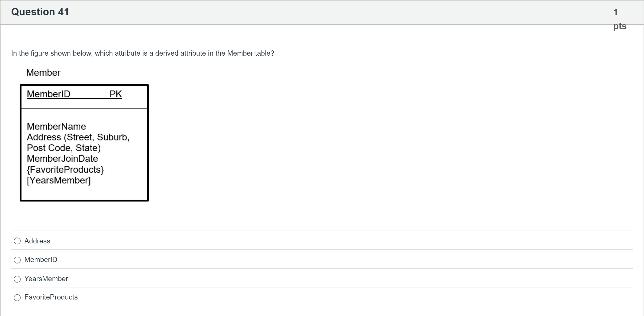Click {FavoriteProducts} in the entity box
Viewport: 644px width, 316px height.
click(x=65, y=170)
